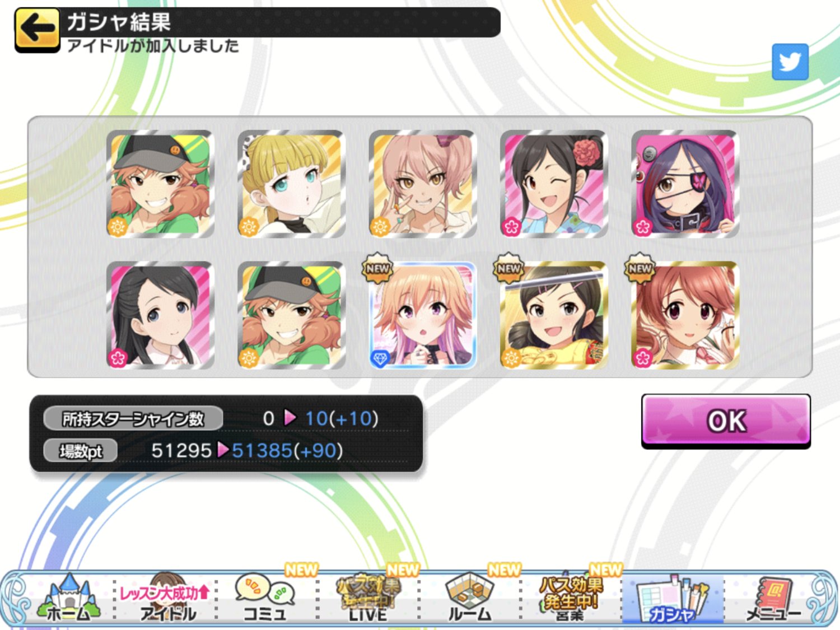Select the pink twin-tail grinning idol card
This screenshot has height=630, width=840.
[x=423, y=184]
